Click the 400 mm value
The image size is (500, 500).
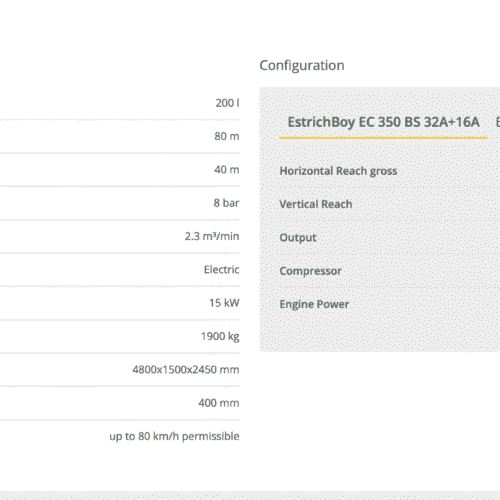point(219,403)
